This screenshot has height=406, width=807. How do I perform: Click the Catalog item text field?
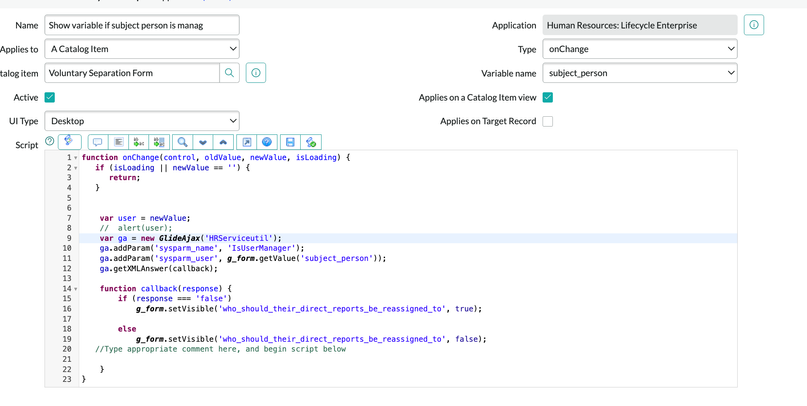coord(132,73)
